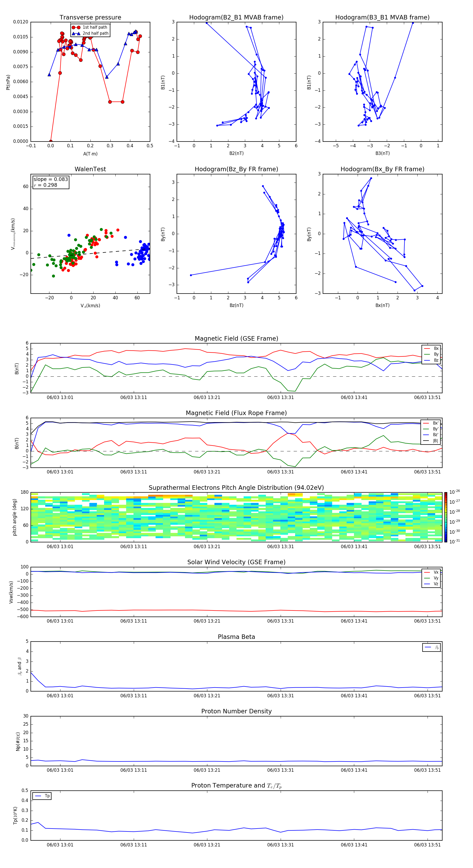Click '06/03 13:51' tick under temperature plot

[x=427, y=845]
